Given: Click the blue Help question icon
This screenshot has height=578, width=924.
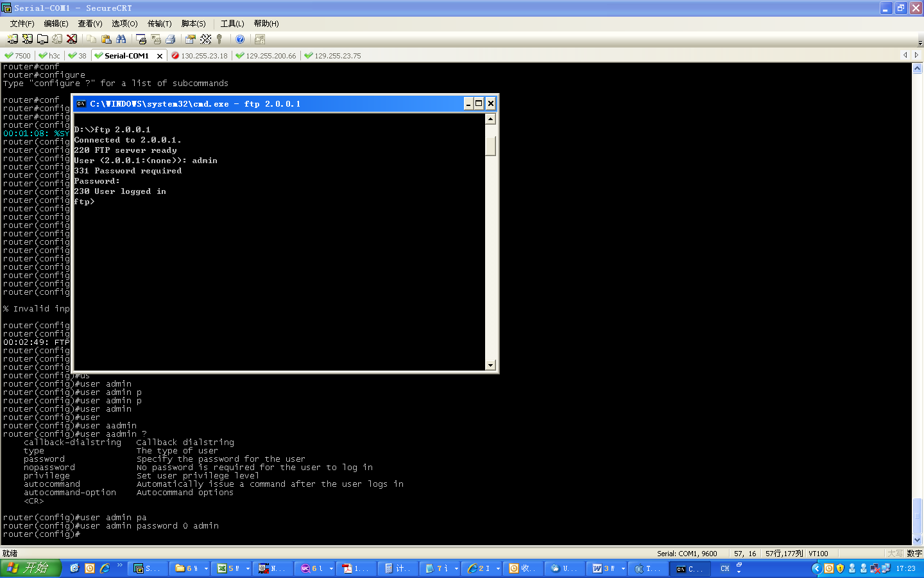Looking at the screenshot, I should click(240, 39).
